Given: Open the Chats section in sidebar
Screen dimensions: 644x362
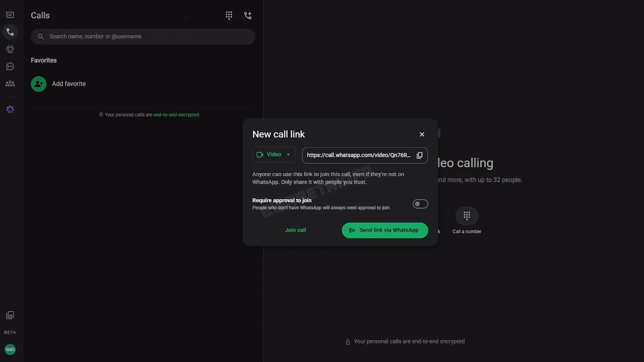Looking at the screenshot, I should [x=10, y=15].
